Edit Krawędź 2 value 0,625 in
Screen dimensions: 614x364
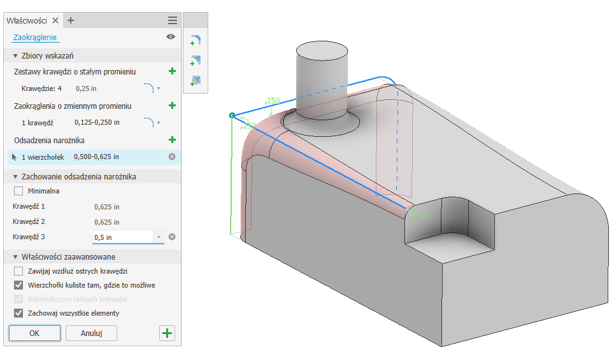click(x=106, y=222)
